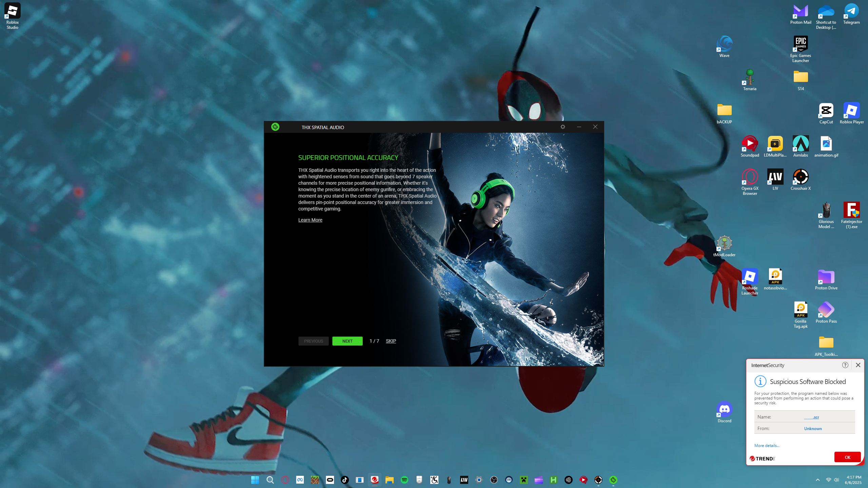
Task: Open More details in the security alert
Action: (767, 446)
